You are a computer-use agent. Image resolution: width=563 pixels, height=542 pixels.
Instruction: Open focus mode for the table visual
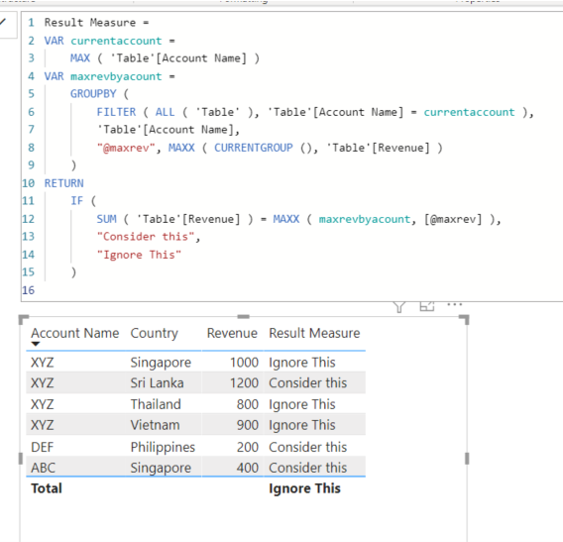[427, 306]
